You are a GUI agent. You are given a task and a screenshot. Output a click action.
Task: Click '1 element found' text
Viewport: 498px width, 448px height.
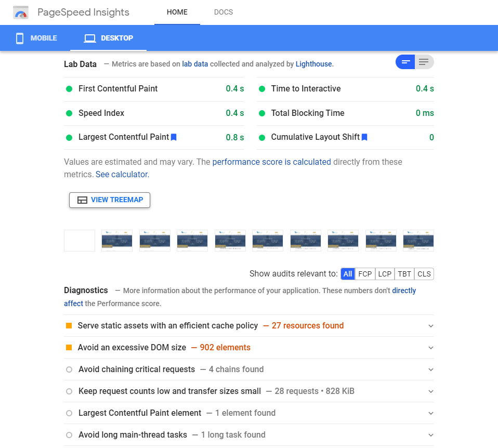(x=245, y=413)
